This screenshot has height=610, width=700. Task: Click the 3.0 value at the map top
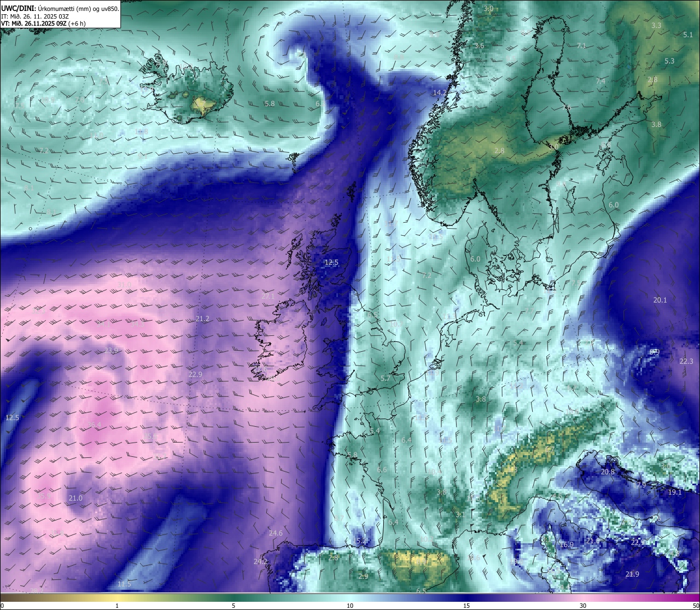pos(488,9)
